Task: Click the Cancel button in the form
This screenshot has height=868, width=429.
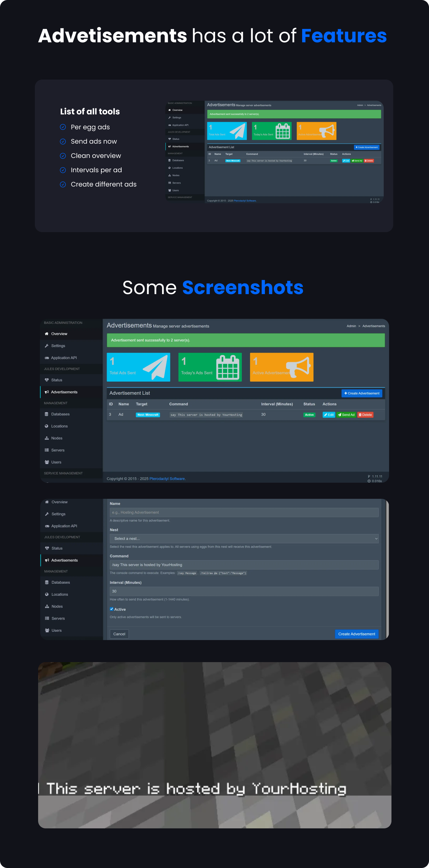Action: (x=119, y=634)
